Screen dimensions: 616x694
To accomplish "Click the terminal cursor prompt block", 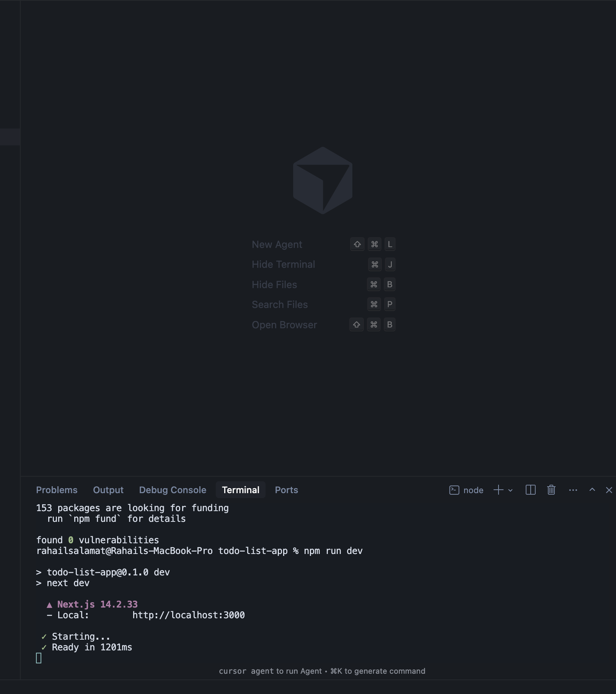I will point(39,658).
